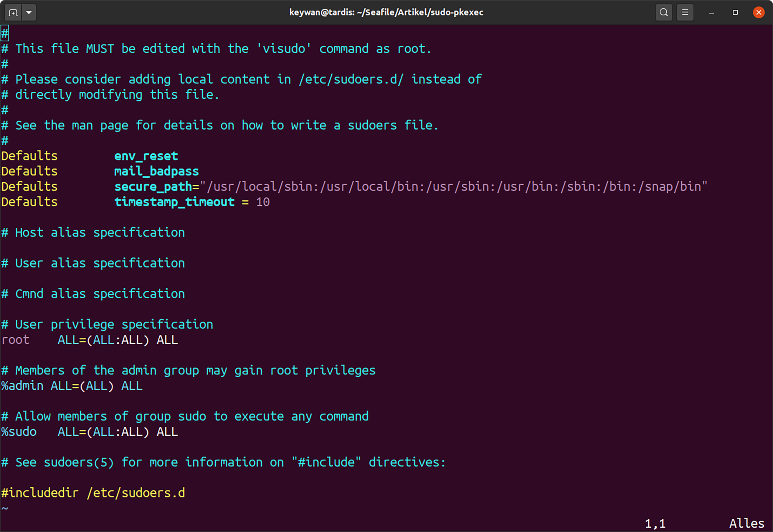Viewport: 773px width, 532px height.
Task: Click the #includedir /etc/sudoers.d line
Action: tap(93, 493)
